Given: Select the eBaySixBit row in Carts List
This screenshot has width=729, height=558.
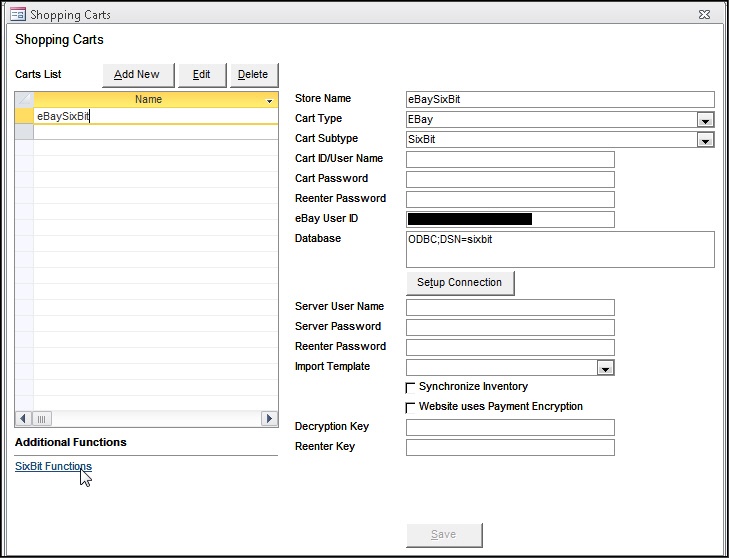Looking at the screenshot, I should (x=156, y=116).
